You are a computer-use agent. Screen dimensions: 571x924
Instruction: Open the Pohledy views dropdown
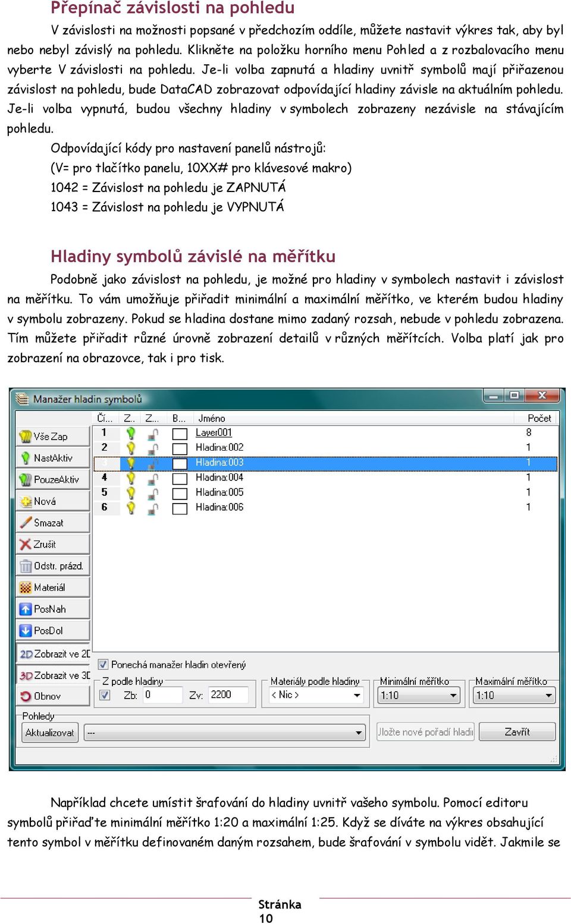pyautogui.click(x=224, y=733)
